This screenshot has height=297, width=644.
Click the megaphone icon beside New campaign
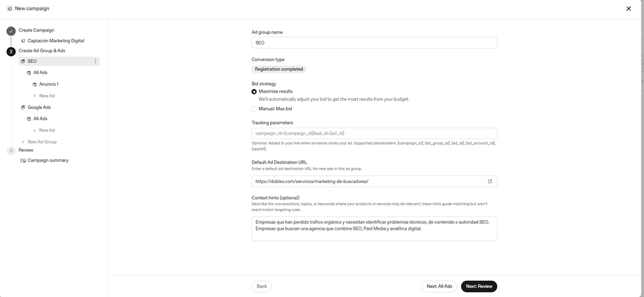tap(9, 9)
